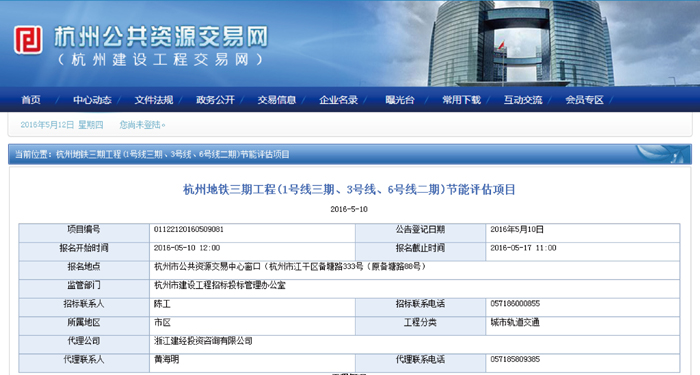The image size is (700, 375).
Task: Click the phone number 057186000855
Action: click(x=515, y=304)
